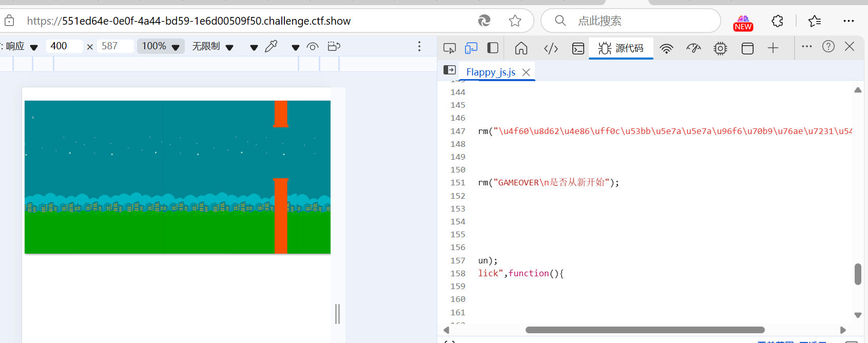The image size is (868, 343).
Task: Toggle device emulation mode
Action: pyautogui.click(x=471, y=48)
